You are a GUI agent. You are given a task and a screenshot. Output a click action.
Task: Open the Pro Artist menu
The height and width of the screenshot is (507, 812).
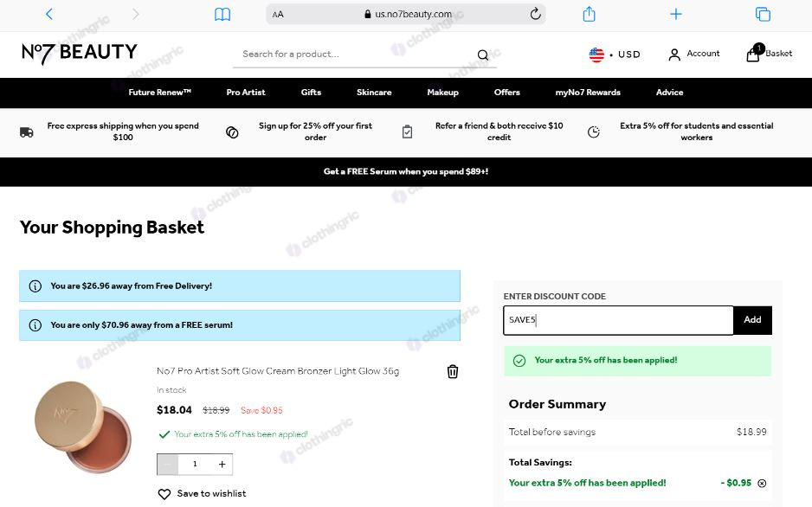246,93
